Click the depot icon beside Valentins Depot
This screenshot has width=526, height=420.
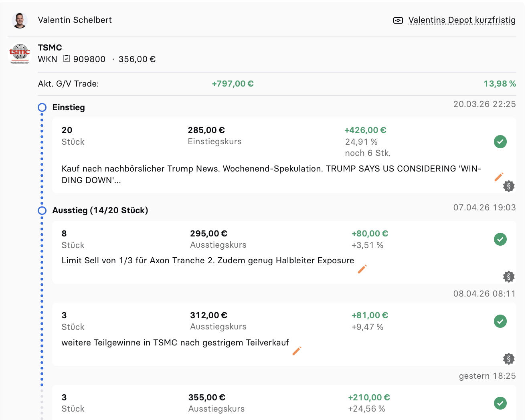398,20
